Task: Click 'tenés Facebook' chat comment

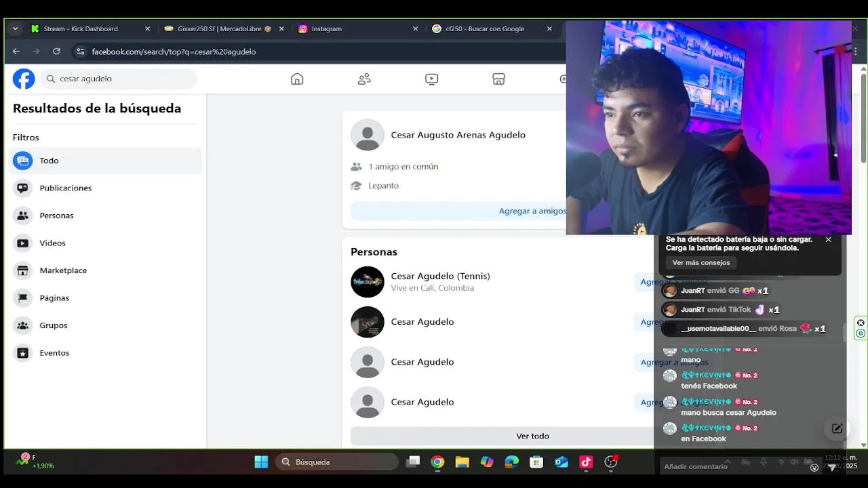Action: tap(709, 386)
